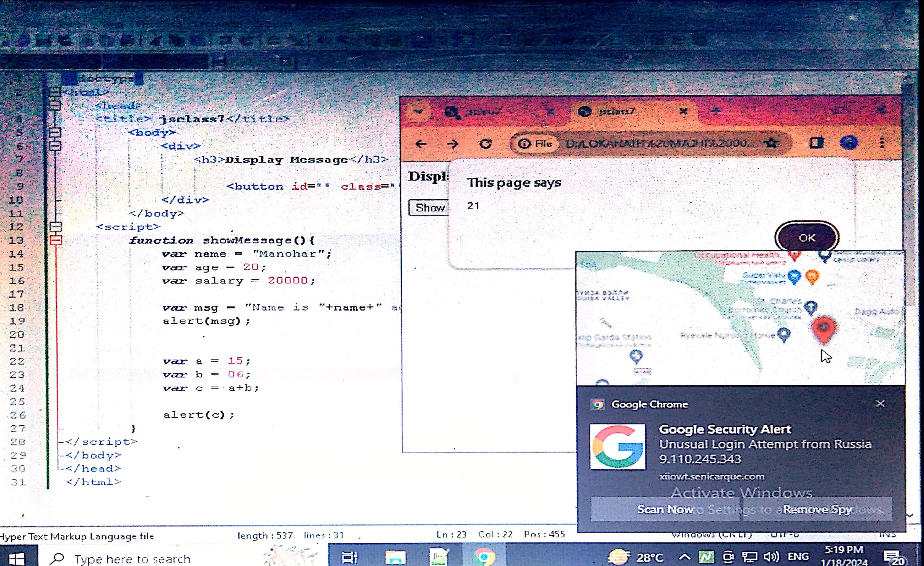Screen dimensions: 924x566
Task: Open Chrome three-dot menu
Action: point(882,143)
